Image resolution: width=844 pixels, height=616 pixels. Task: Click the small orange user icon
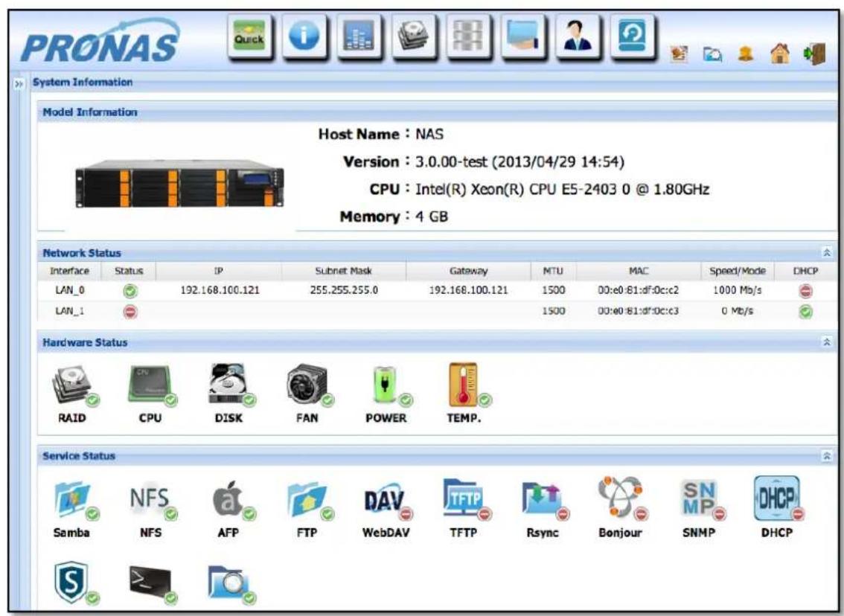[746, 54]
